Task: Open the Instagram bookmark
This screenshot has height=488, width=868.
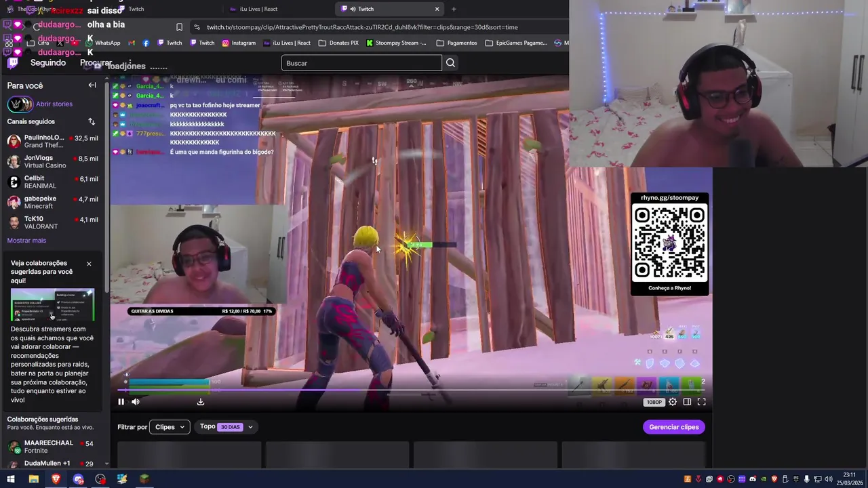Action: tap(238, 43)
